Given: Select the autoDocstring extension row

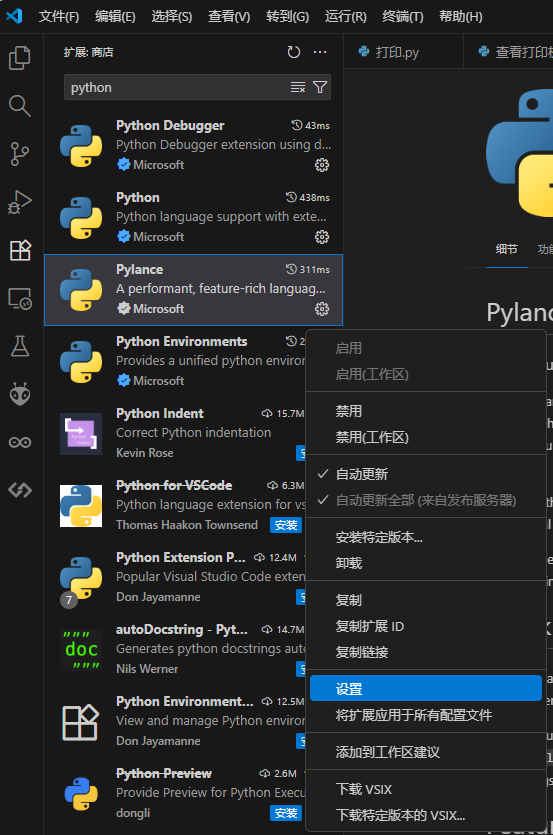Looking at the screenshot, I should [175, 650].
